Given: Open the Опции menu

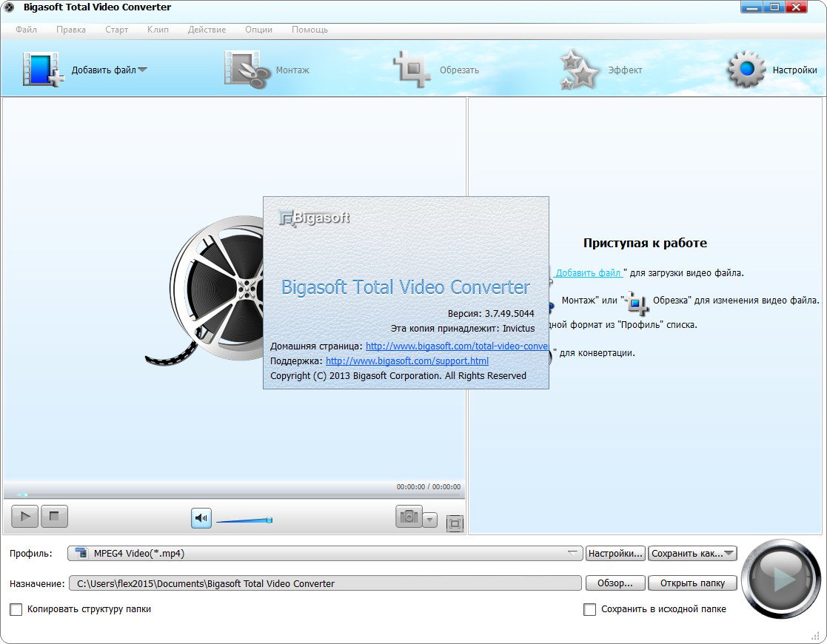Looking at the screenshot, I should click(258, 30).
